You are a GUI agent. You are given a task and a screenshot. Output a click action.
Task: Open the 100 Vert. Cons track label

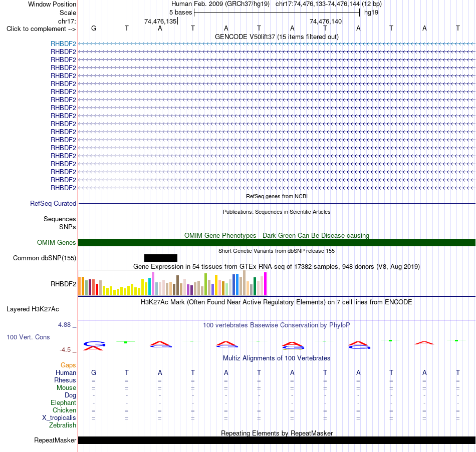[28, 337]
